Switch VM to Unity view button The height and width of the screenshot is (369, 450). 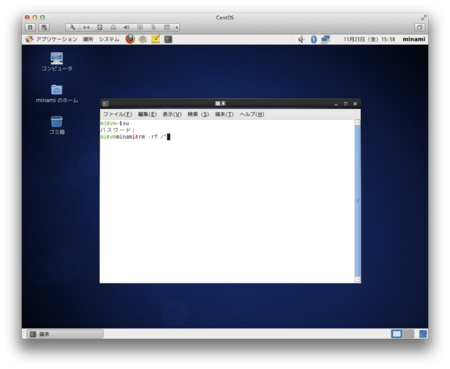(419, 27)
